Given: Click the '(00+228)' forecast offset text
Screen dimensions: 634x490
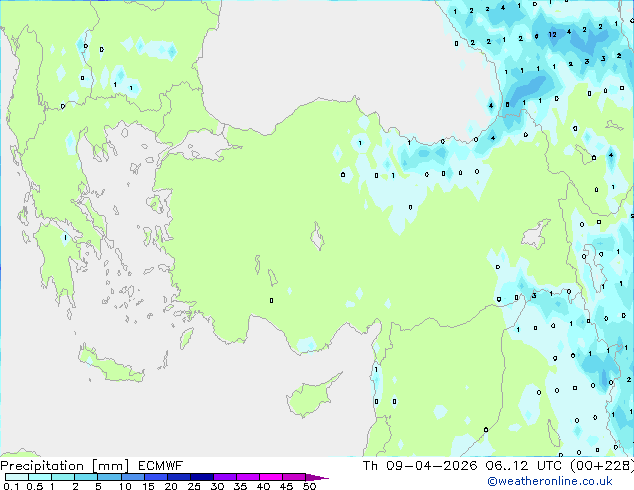Looking at the screenshot, I should click(x=602, y=466).
